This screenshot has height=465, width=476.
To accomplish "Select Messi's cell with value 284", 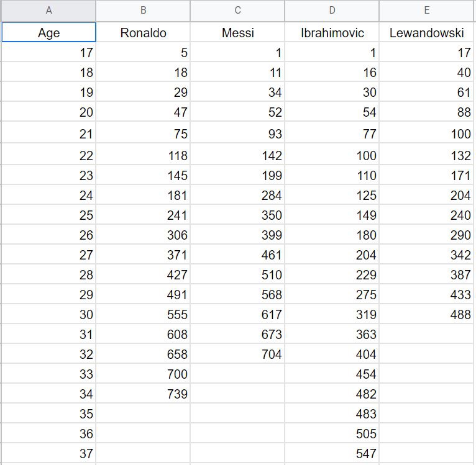I will [x=238, y=195].
